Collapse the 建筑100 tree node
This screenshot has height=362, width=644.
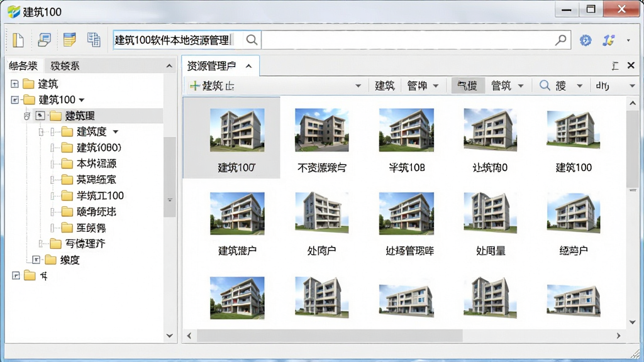15,100
